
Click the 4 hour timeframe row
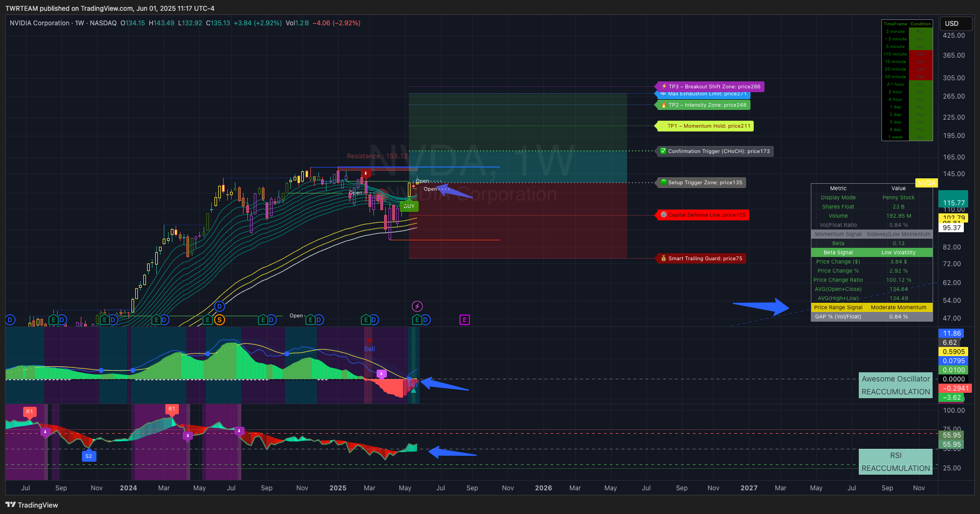click(907, 100)
